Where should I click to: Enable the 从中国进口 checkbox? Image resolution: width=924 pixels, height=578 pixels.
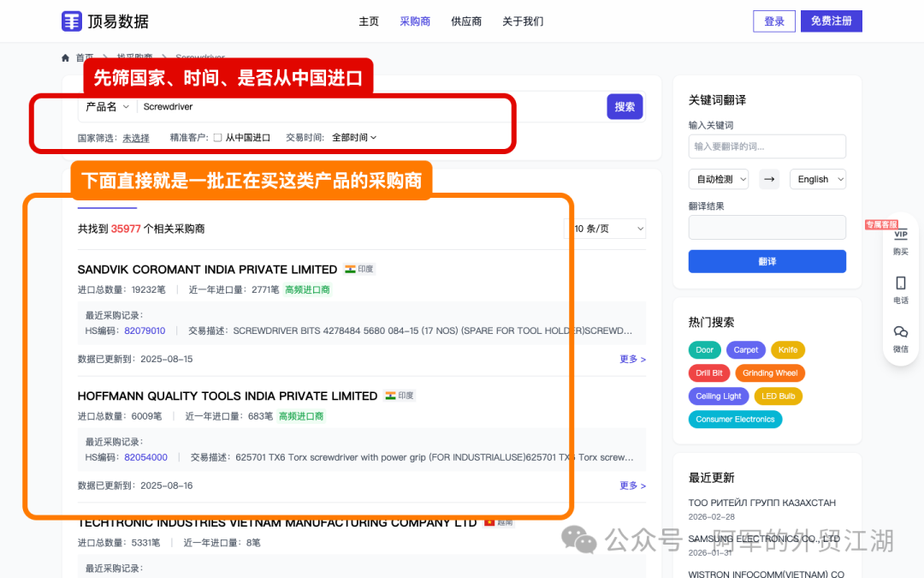point(218,138)
